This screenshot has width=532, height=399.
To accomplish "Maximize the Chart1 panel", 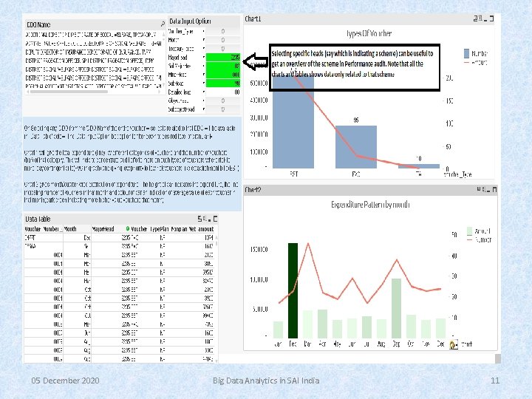I will [491, 18].
